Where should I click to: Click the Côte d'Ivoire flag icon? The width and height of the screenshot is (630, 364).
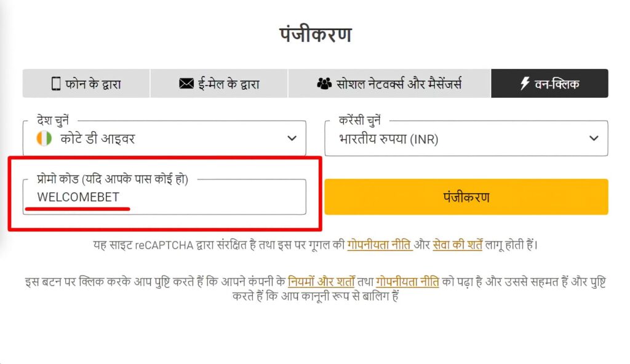coord(44,138)
